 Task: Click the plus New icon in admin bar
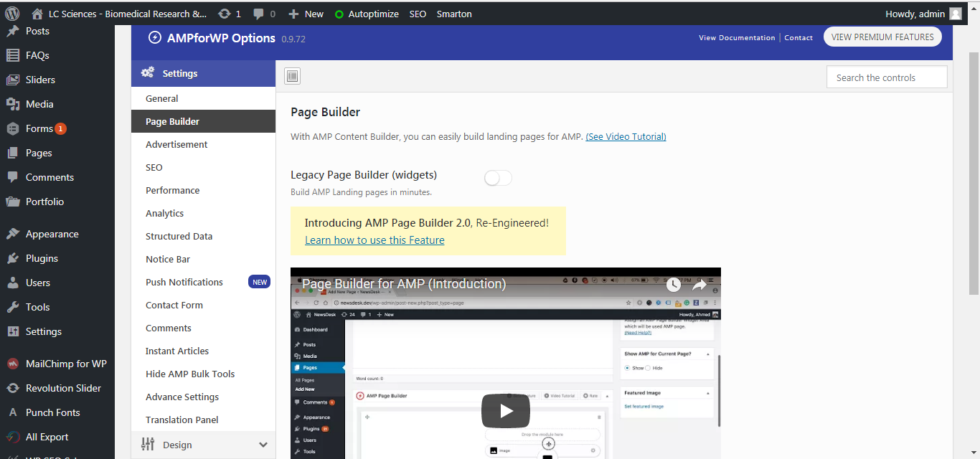tap(293, 14)
